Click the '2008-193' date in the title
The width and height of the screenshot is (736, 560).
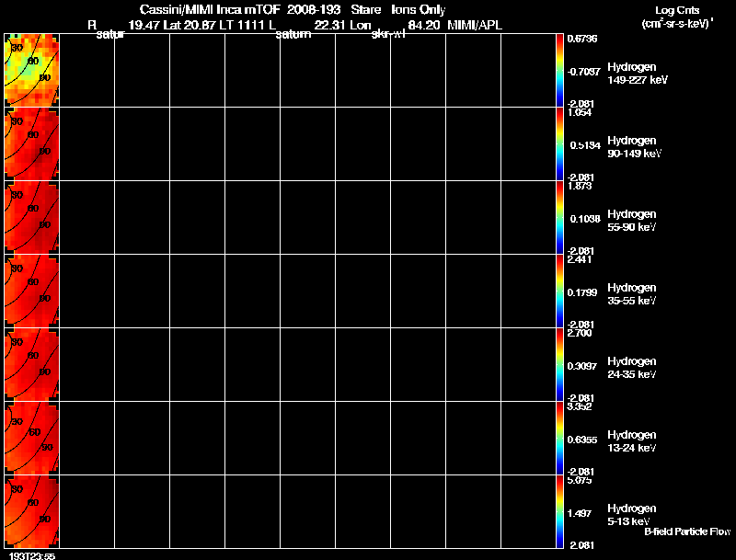pos(314,9)
